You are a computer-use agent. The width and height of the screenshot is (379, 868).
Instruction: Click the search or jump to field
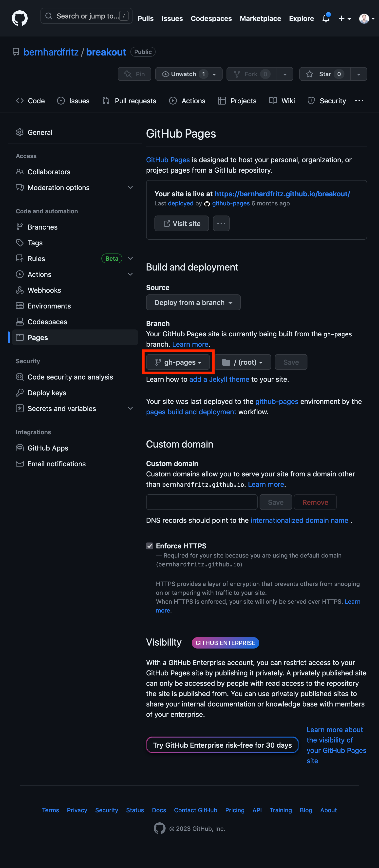tap(86, 16)
